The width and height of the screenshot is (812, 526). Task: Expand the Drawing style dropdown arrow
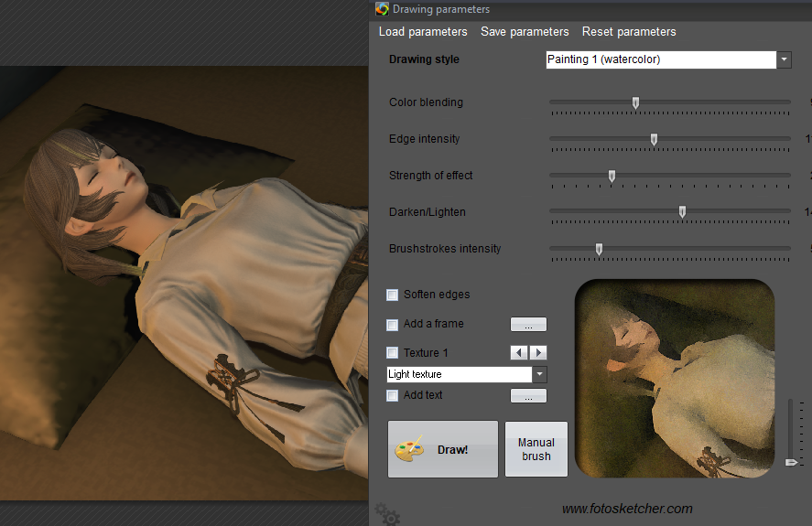[784, 59]
